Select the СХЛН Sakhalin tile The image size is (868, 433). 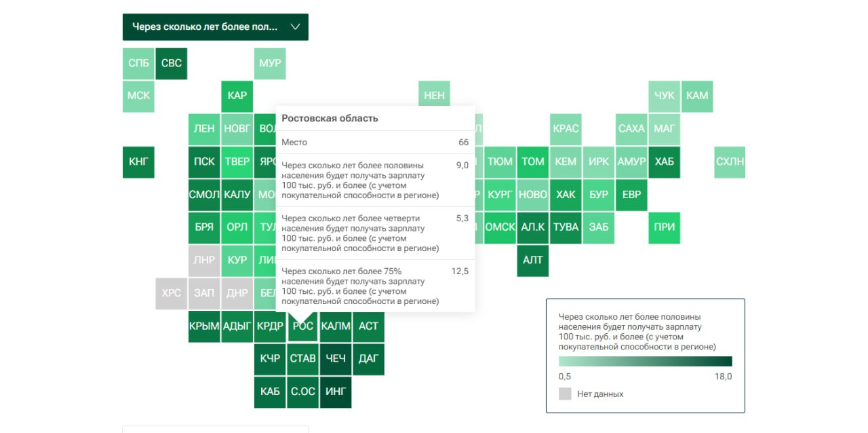click(730, 162)
